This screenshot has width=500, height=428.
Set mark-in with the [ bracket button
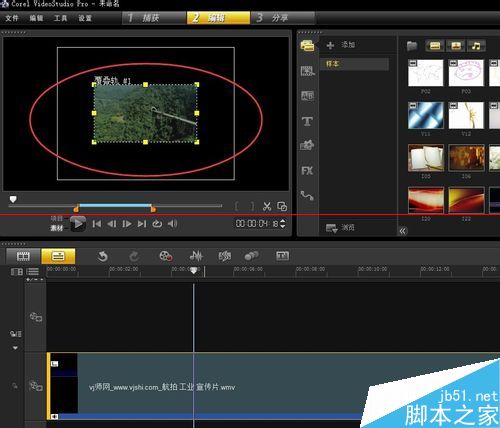coord(237,207)
